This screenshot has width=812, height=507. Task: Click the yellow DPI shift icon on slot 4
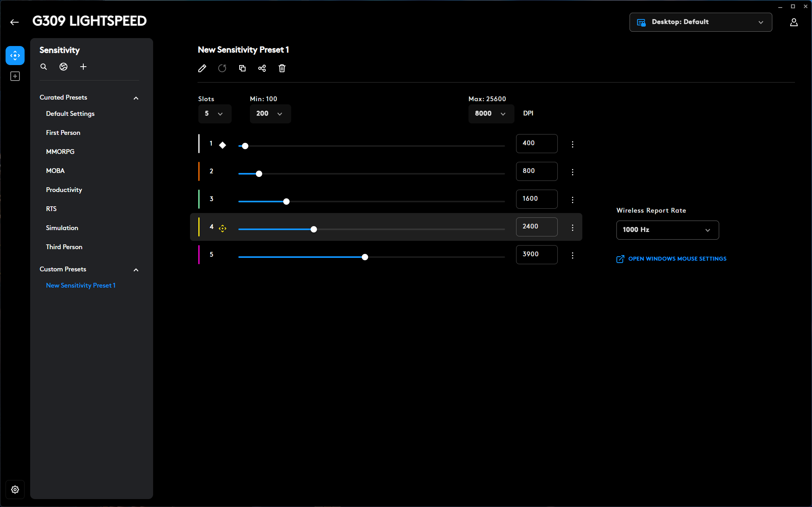[223, 228]
